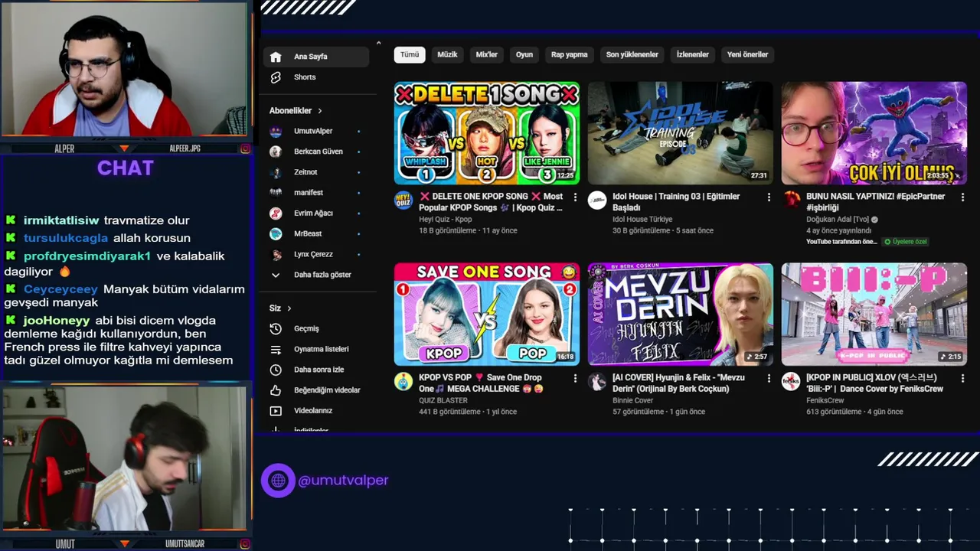Click FeniksCrew channel avatar
Viewport: 980px width, 551px height.
click(x=791, y=381)
